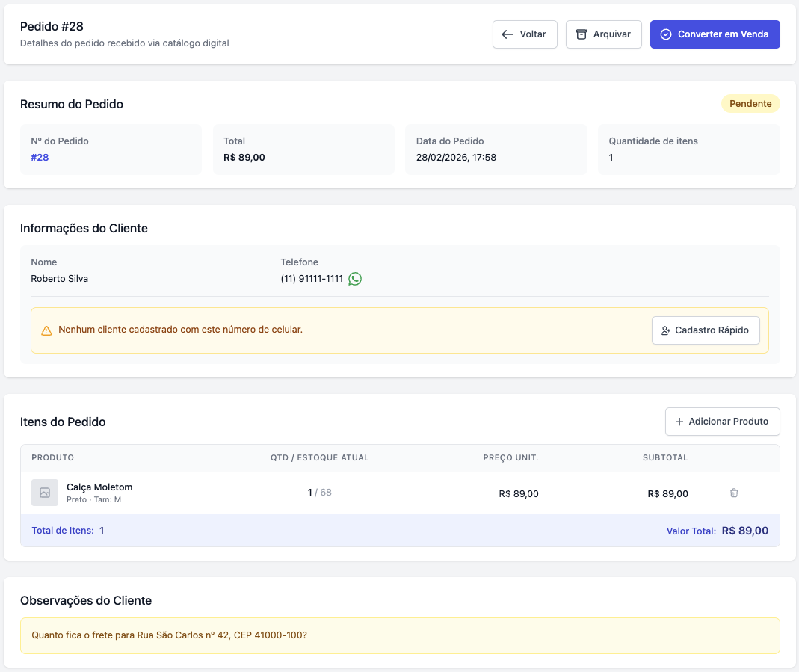Click the PRODUTO column header
This screenshot has height=672, width=799.
click(x=53, y=457)
